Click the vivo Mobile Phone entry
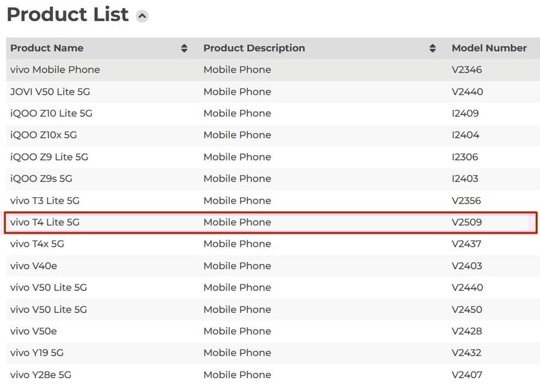Image resolution: width=540 pixels, height=392 pixels. pos(55,70)
